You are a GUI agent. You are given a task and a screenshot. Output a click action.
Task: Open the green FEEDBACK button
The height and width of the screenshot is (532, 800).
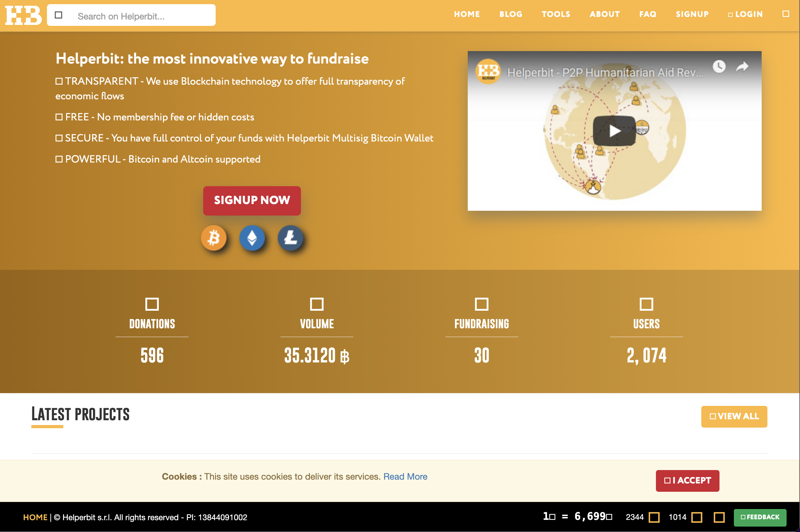760,517
